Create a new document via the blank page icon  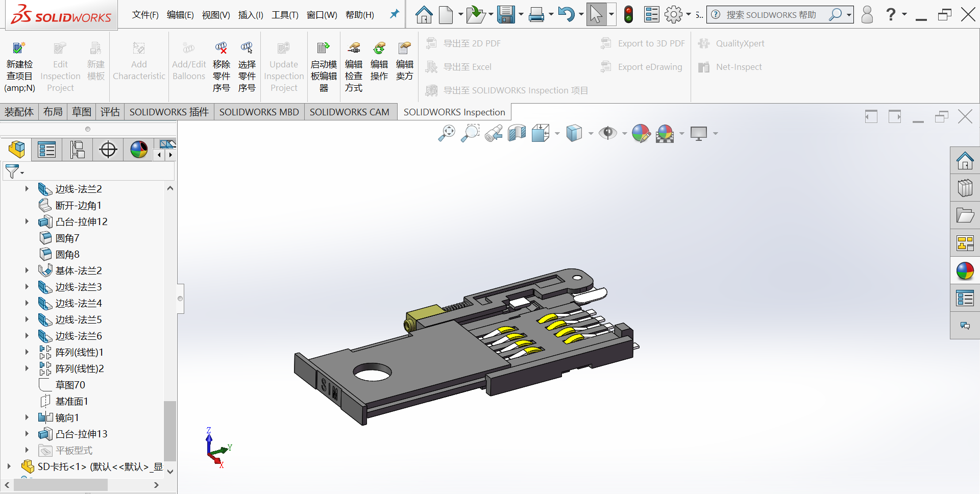coord(446,15)
